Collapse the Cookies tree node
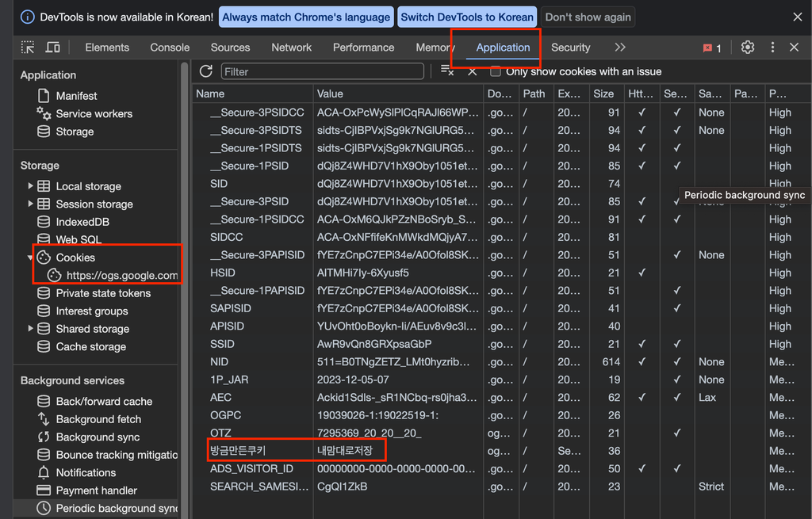The height and width of the screenshot is (519, 812). 30,258
